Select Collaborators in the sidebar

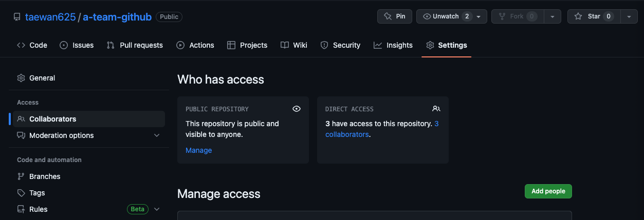(x=89, y=119)
